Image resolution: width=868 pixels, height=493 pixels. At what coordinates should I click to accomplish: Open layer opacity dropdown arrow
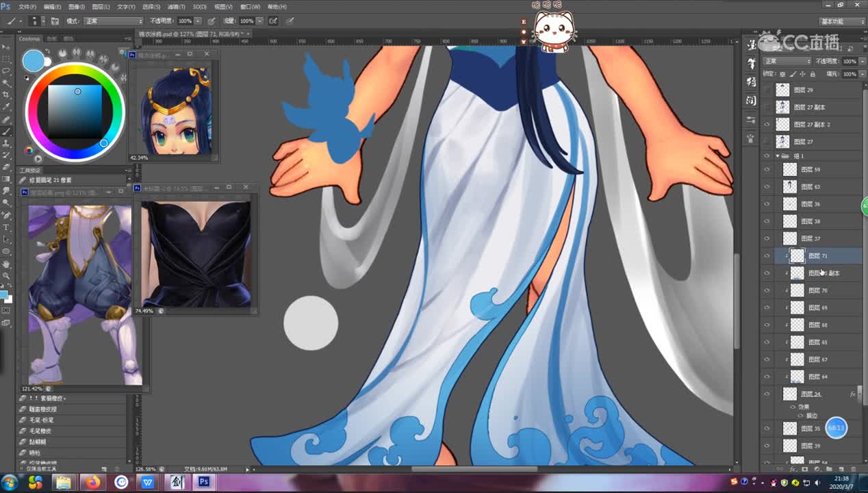[x=863, y=62]
